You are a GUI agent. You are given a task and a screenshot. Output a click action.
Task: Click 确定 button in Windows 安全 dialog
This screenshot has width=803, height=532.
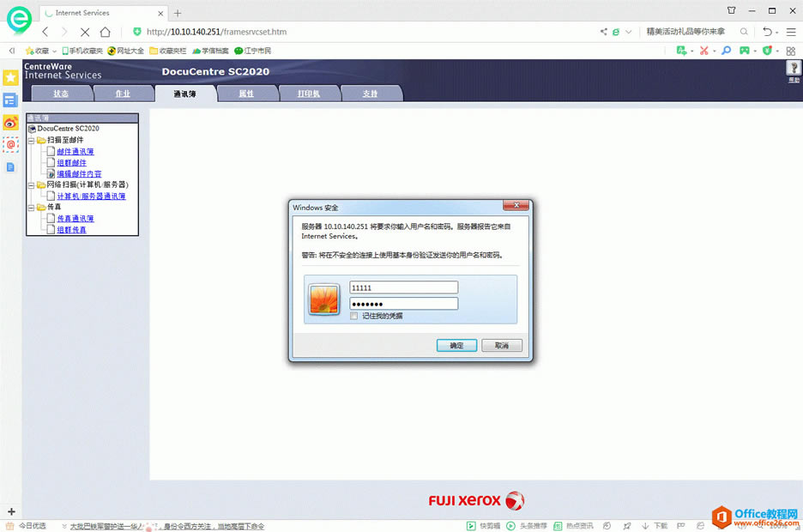456,346
